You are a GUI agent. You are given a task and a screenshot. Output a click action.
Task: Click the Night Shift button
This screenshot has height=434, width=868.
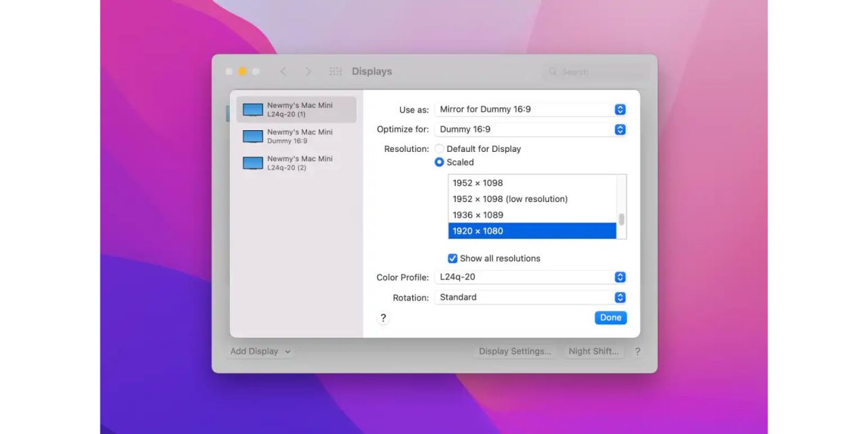click(593, 351)
